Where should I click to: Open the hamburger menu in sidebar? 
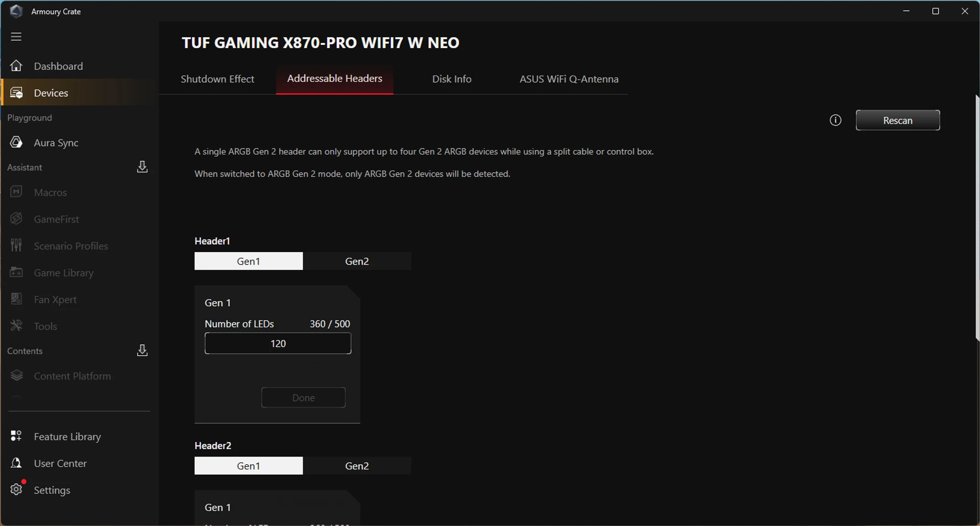click(16, 36)
